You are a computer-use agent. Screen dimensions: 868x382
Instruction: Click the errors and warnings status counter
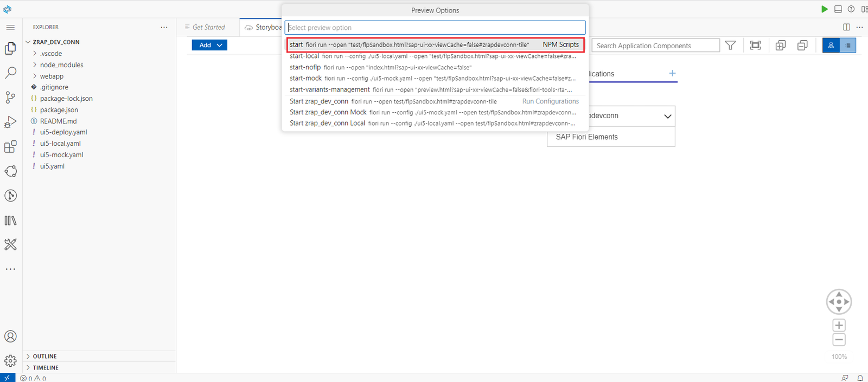33,378
